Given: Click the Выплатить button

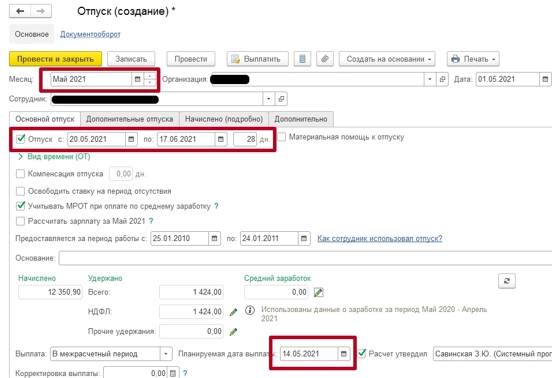Looking at the screenshot, I should pyautogui.click(x=257, y=59).
